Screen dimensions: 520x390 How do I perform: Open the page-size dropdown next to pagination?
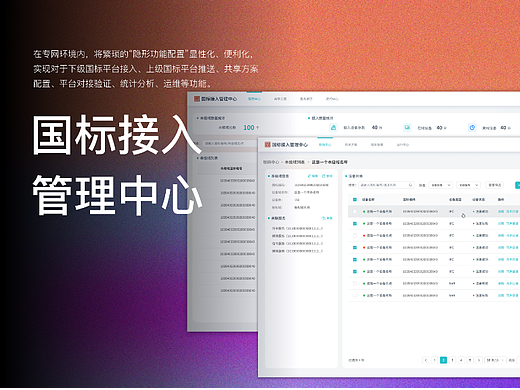click(495, 360)
